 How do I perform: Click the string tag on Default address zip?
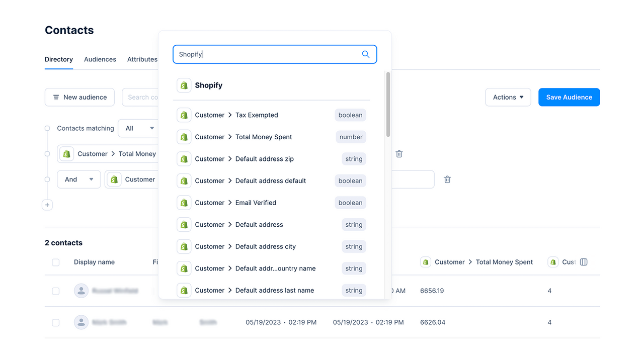point(354,159)
